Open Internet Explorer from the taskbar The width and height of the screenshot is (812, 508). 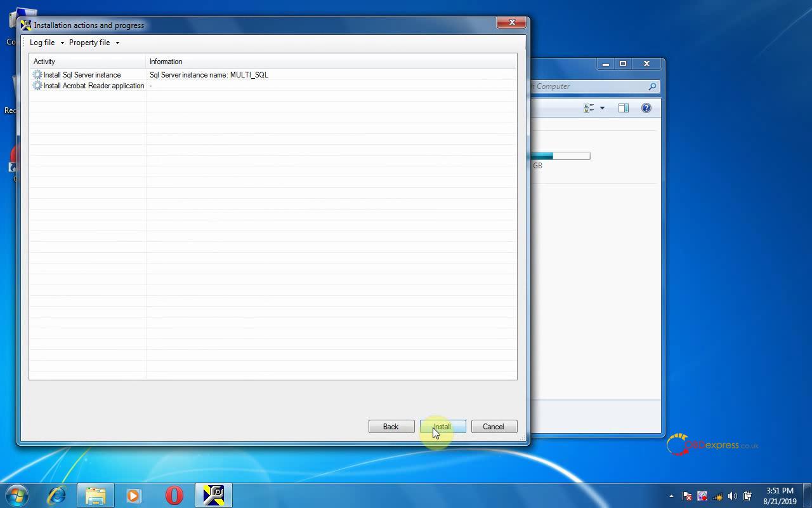click(x=57, y=495)
